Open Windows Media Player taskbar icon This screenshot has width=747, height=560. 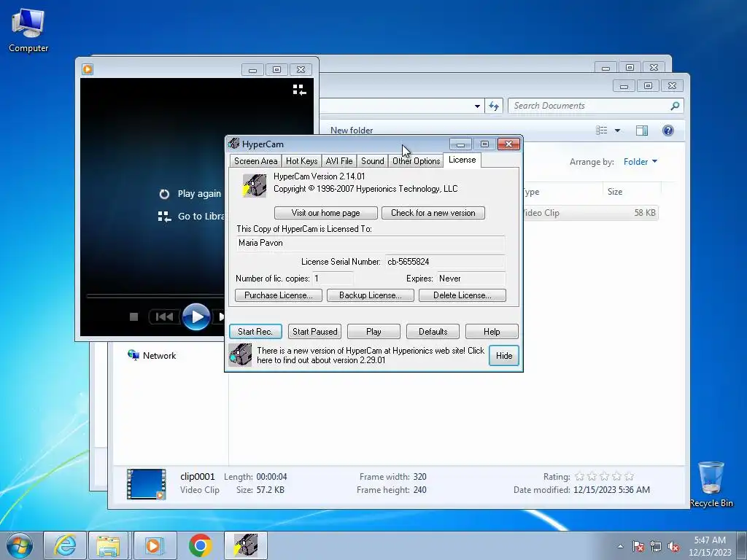click(x=155, y=545)
